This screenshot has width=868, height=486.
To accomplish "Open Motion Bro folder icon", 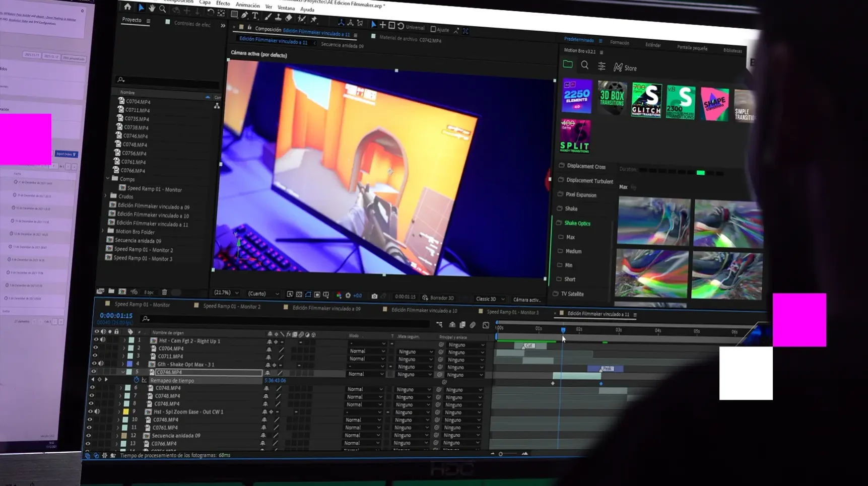I will 568,64.
